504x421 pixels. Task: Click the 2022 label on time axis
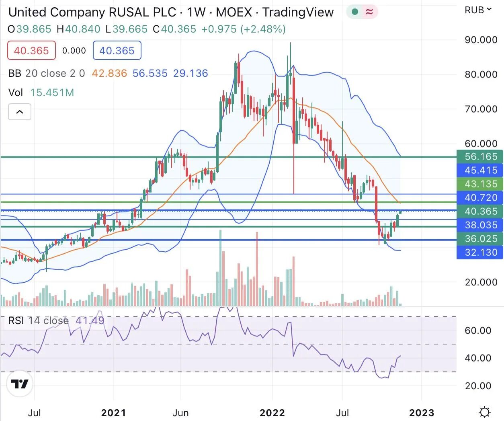[272, 413]
